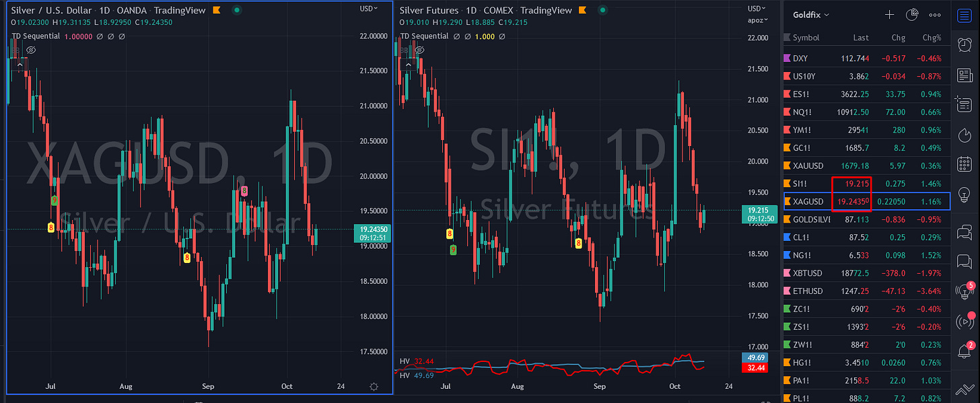Screen dimensions: 980x403
Task: Collapse indicator legend on XAGUSD chart
Action: pos(19,63)
